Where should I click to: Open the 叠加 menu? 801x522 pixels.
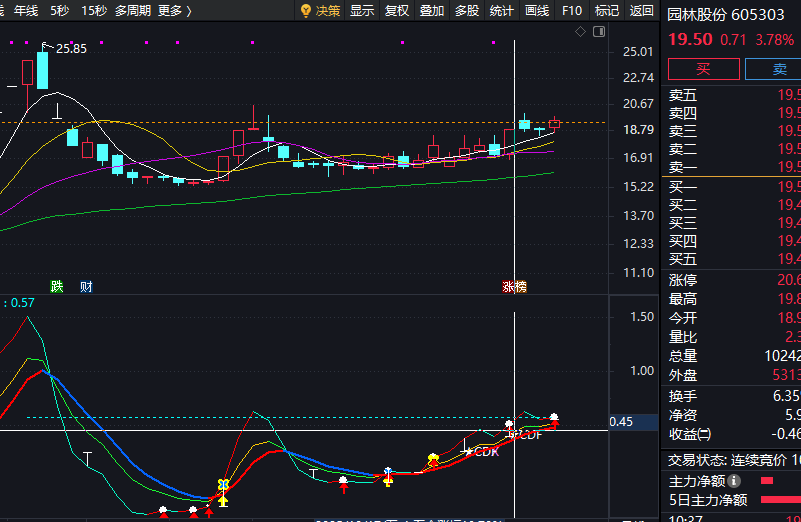[x=432, y=10]
